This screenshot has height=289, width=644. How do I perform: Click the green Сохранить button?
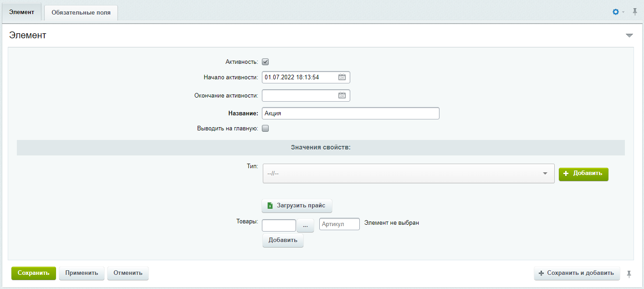tap(34, 274)
